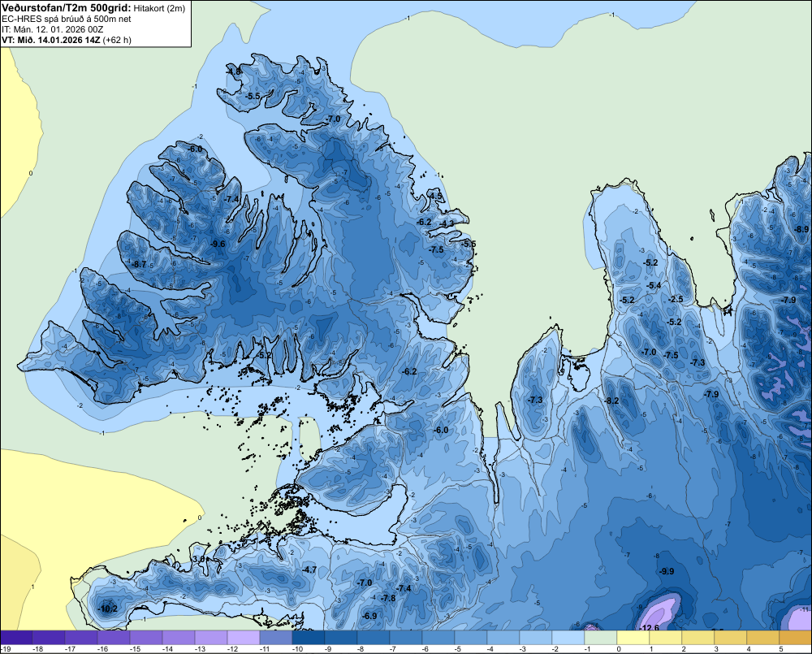
Task: Click the lavender legend swatch between -12 and -11
Action: click(x=244, y=637)
